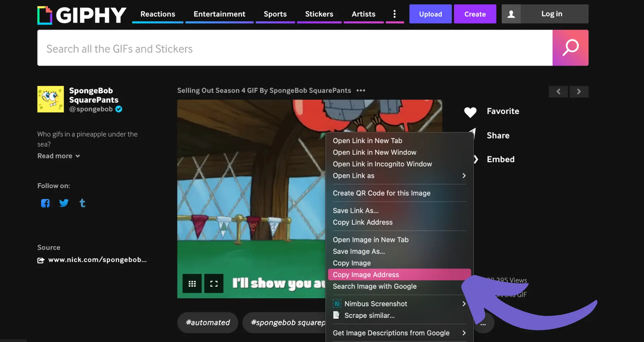Click the Upload button

coord(430,14)
